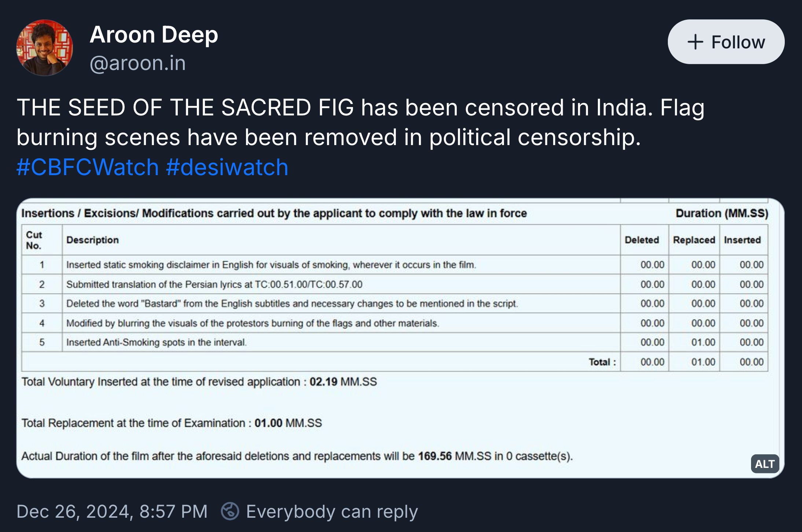The height and width of the screenshot is (532, 802).
Task: Click the post text about Sacred Fig
Action: point(360,122)
